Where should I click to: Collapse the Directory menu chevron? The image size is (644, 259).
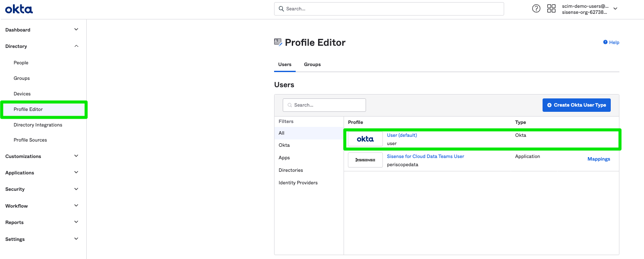pos(76,46)
